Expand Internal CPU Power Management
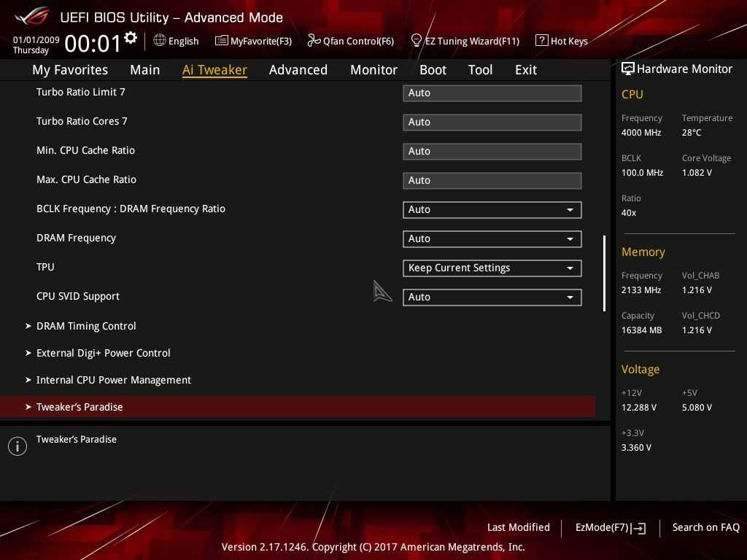Image resolution: width=747 pixels, height=560 pixels. click(x=113, y=380)
